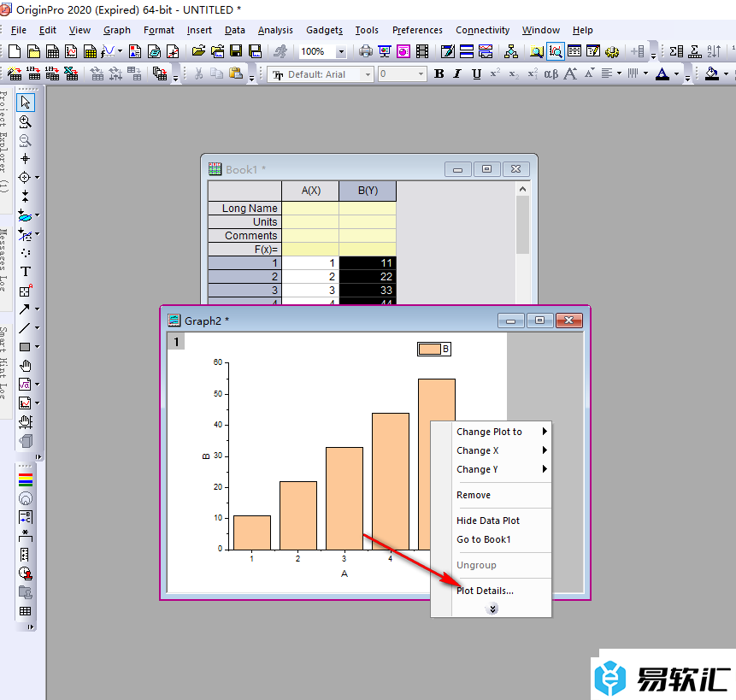Viewport: 736px width, 700px height.
Task: Select the Text tool
Action: 26,272
